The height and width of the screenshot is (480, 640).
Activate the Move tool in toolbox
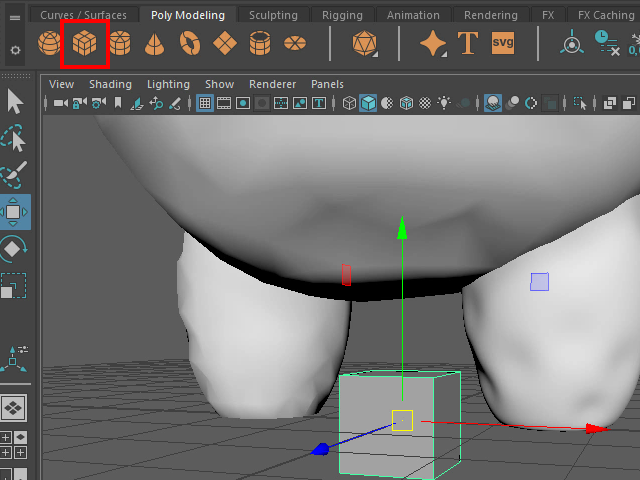pos(14,211)
